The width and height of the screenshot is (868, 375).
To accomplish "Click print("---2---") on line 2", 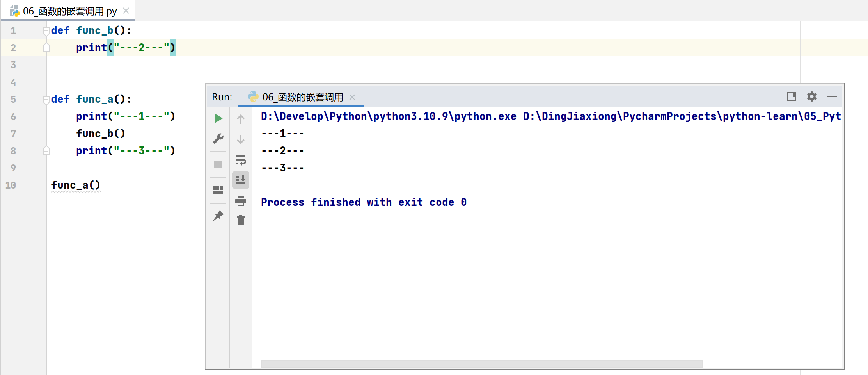I will (126, 48).
